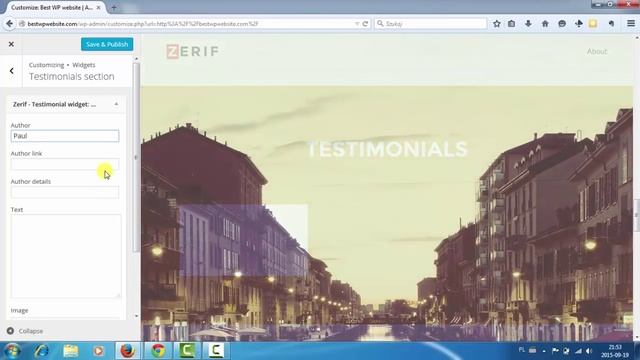Collapse the Zerif Testimonial widget header
Viewport: 640px width, 360px height.
coord(65,104)
